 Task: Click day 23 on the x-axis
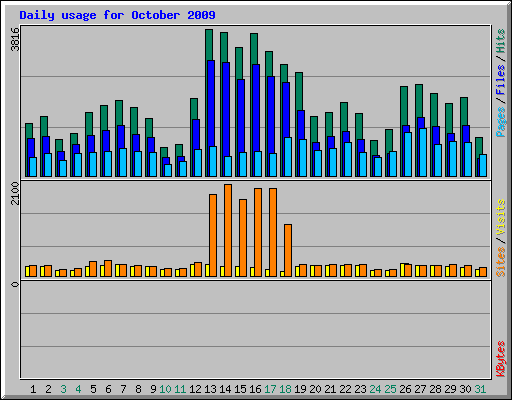click(x=360, y=389)
